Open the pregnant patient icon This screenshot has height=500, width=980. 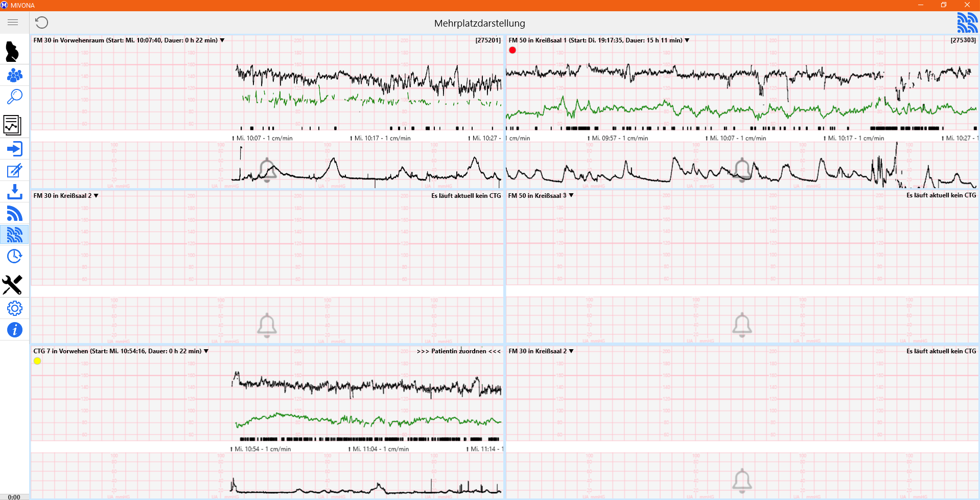(13, 52)
